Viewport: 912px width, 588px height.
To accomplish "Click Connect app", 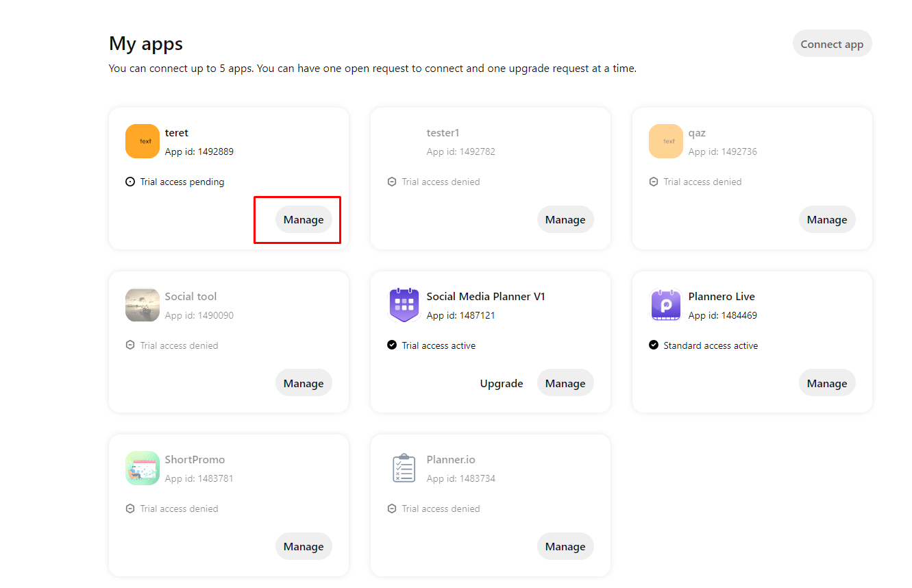I will point(832,43).
